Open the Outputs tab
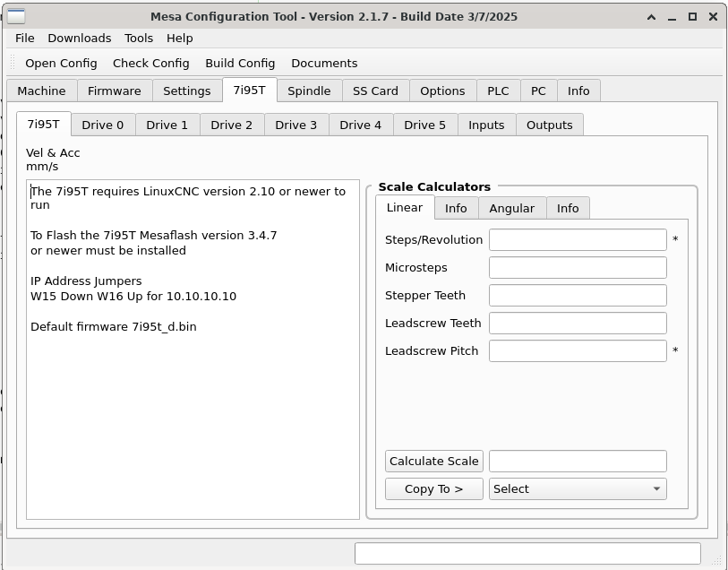The image size is (728, 570). [550, 125]
